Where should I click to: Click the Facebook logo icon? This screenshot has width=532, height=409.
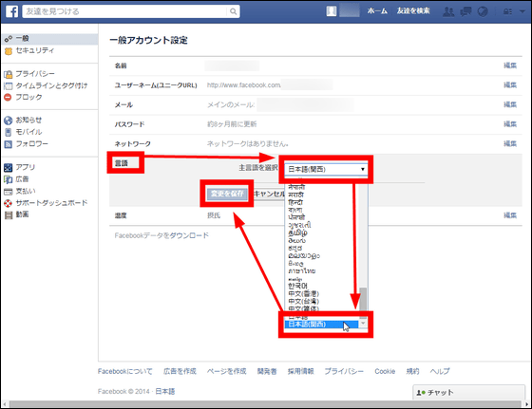(11, 11)
